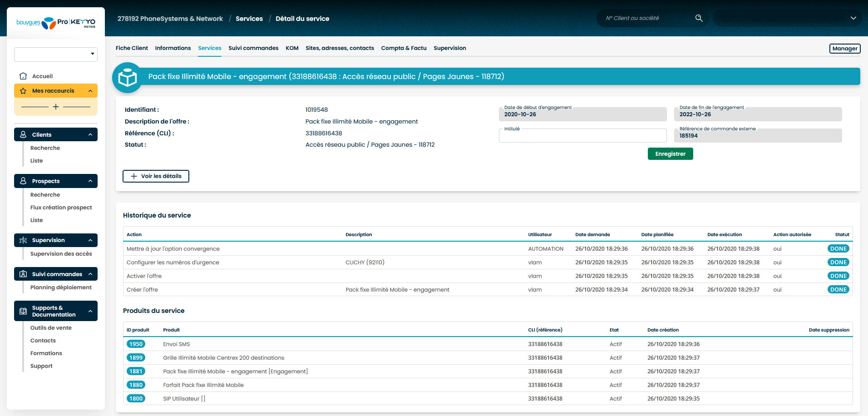Click the plus icon to add shortcut

tap(56, 107)
